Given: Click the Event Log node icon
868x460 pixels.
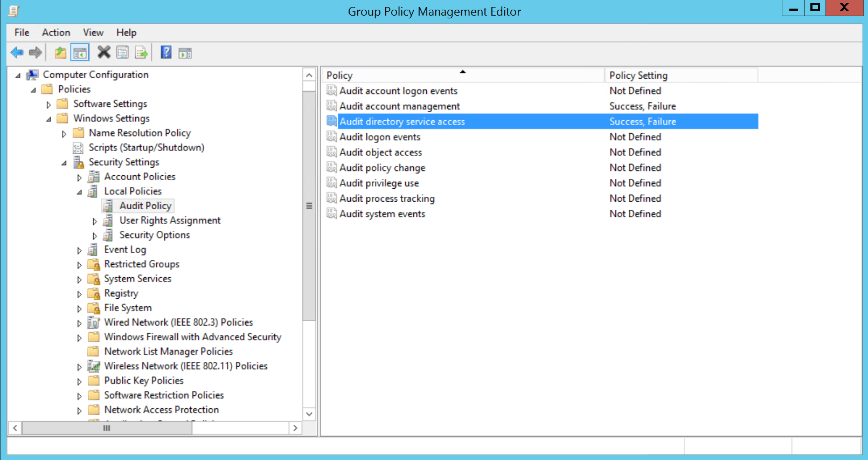Looking at the screenshot, I should tap(93, 249).
